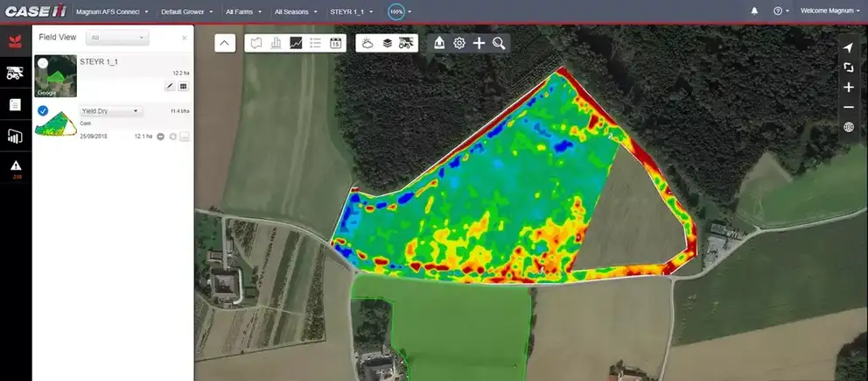Zoom out the map with minus button
868x381 pixels.
tap(848, 108)
